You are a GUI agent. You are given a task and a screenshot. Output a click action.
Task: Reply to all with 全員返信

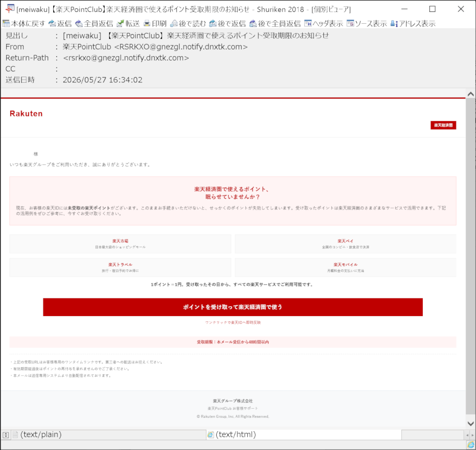click(94, 23)
